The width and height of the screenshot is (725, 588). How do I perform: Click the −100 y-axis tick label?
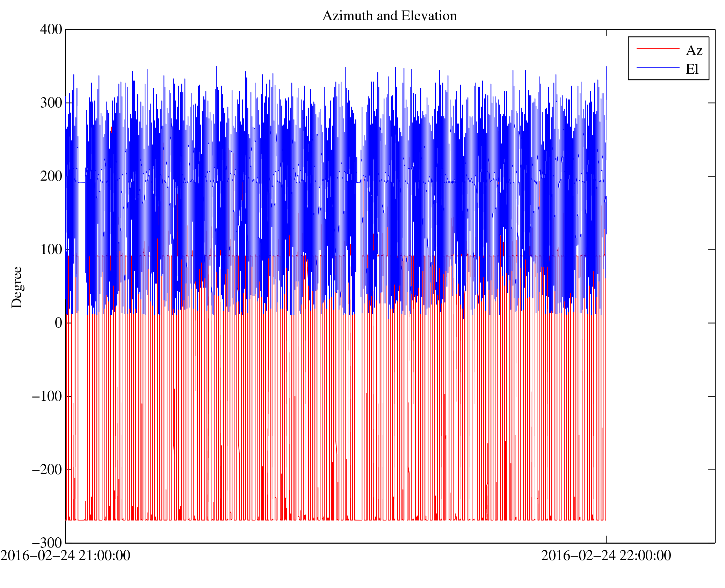[47, 396]
